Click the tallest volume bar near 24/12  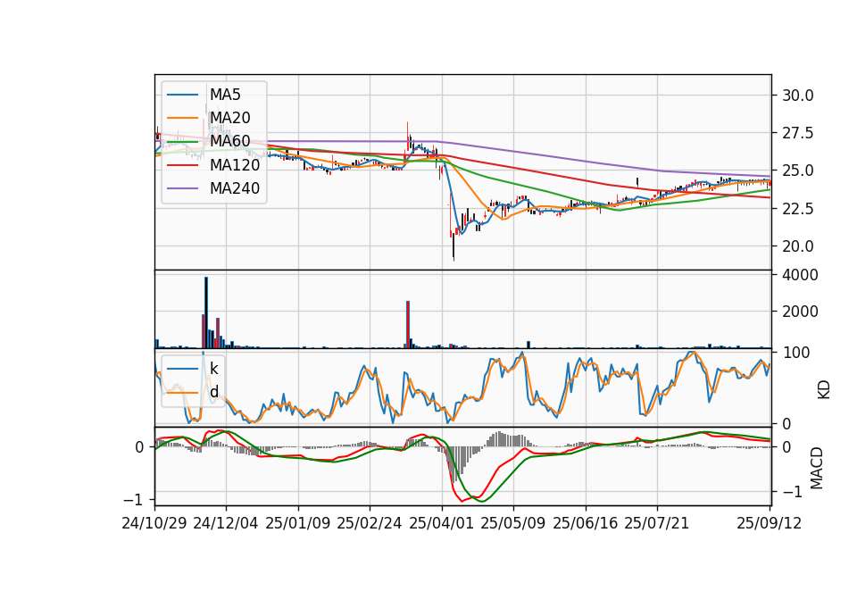pos(206,312)
